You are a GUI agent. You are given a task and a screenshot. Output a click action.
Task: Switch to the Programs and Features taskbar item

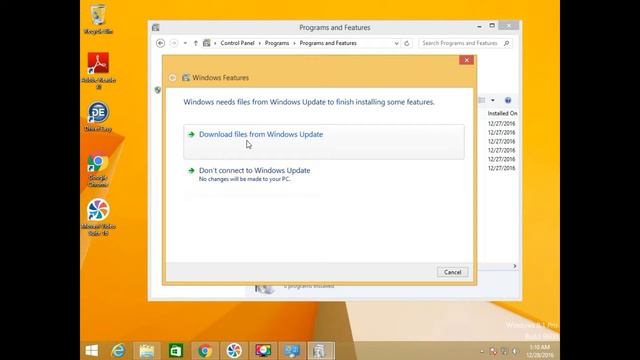click(x=321, y=351)
